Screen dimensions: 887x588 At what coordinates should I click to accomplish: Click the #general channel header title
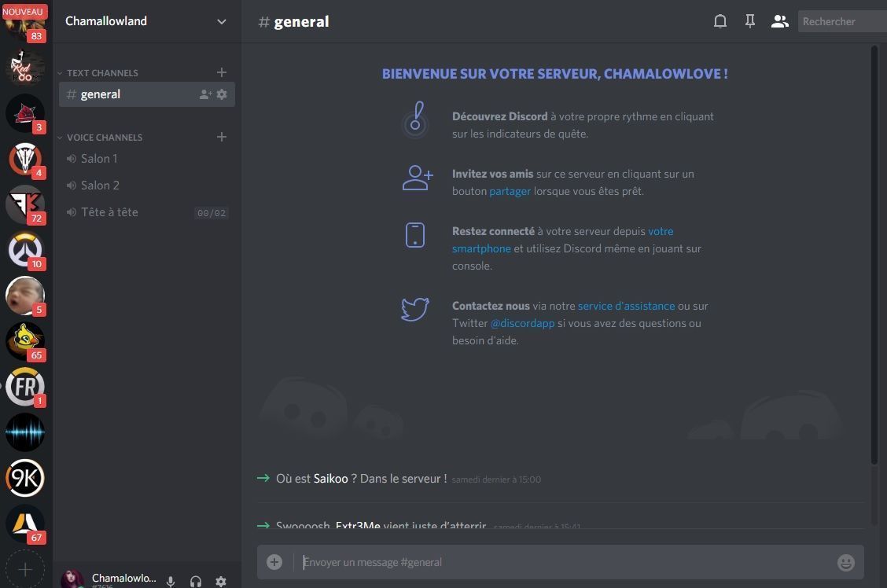[x=293, y=21]
